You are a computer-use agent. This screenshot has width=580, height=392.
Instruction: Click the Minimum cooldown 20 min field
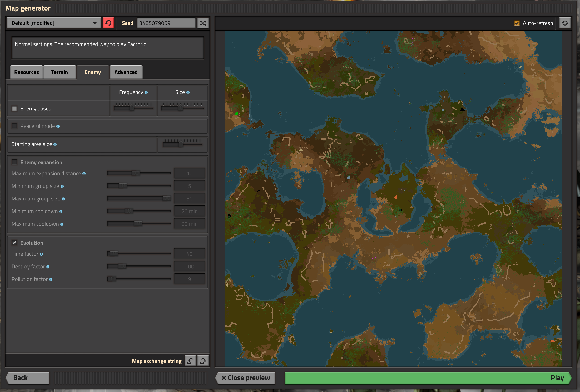pos(190,211)
